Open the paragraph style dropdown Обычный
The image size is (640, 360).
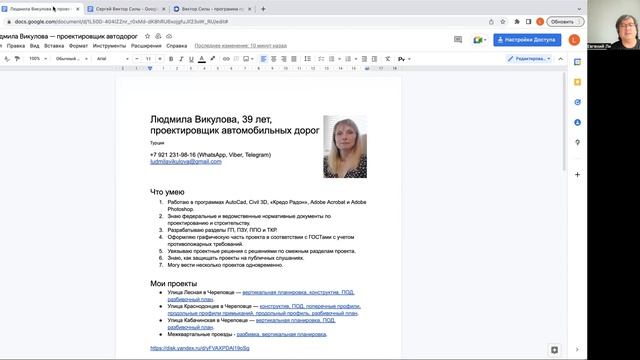pyautogui.click(x=71, y=59)
